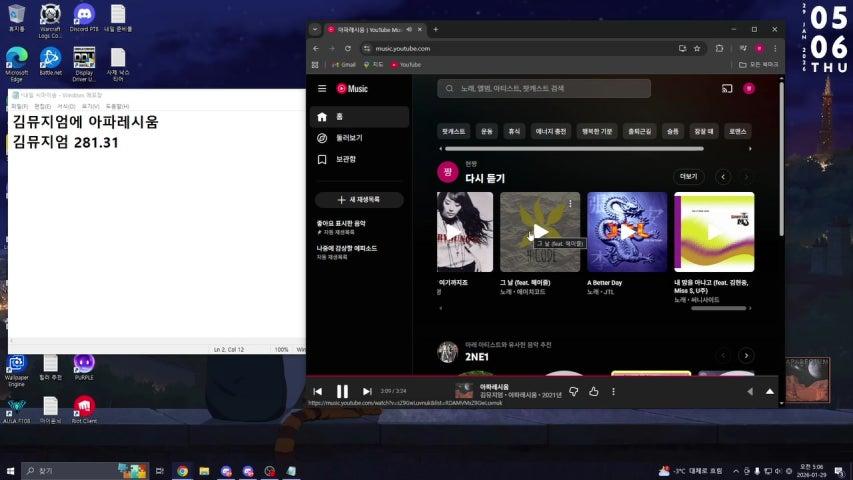Select the 홈 home sidebar item
853x480 pixels.
360,117
